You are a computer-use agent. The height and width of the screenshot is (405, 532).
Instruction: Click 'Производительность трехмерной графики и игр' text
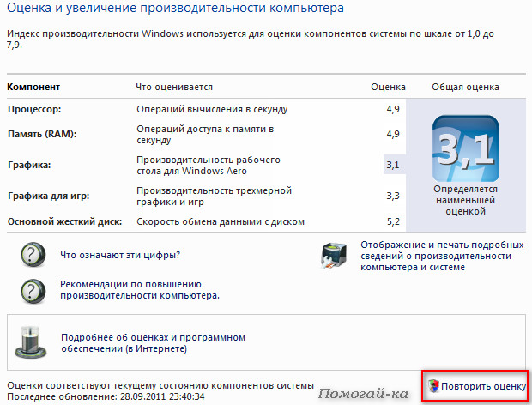215,196
